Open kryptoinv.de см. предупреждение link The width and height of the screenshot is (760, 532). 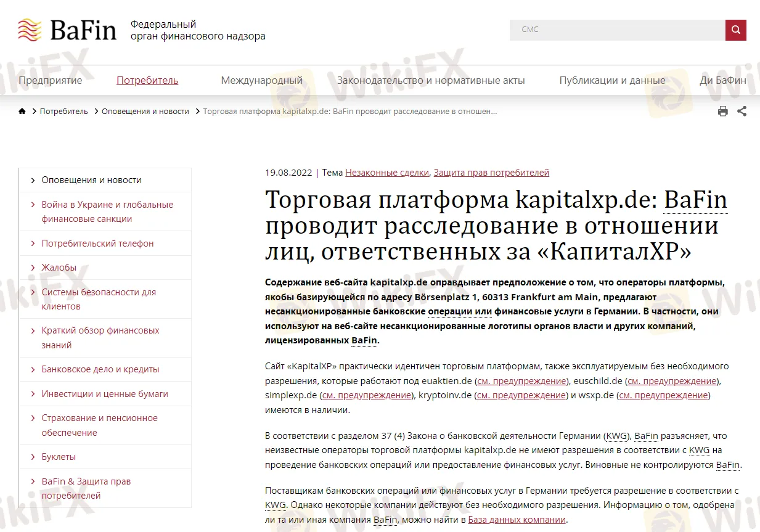pyautogui.click(x=521, y=395)
